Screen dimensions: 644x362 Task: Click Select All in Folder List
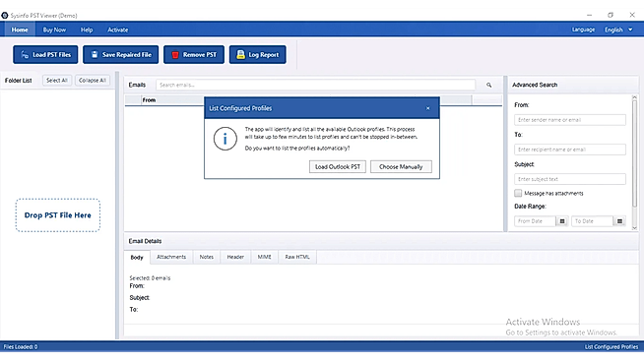pos(57,81)
